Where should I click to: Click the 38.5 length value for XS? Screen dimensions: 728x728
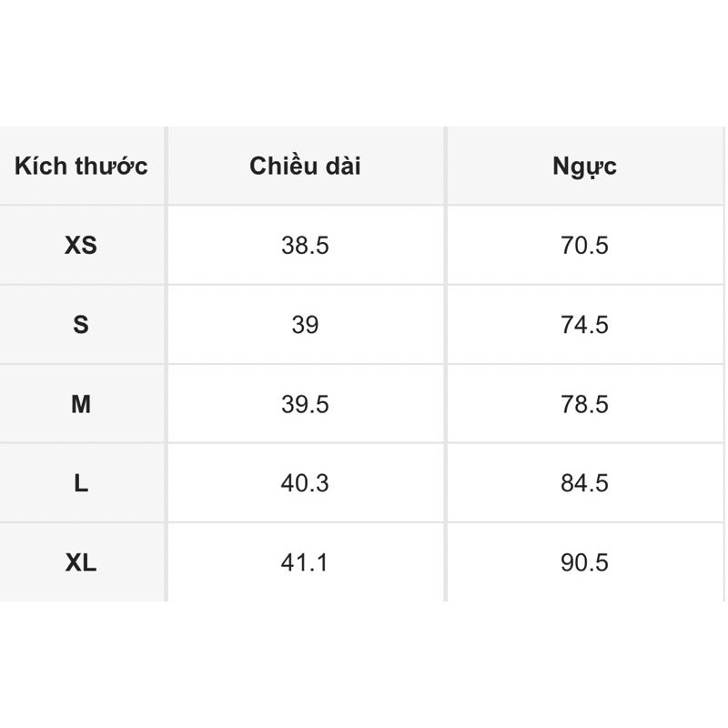(x=305, y=246)
